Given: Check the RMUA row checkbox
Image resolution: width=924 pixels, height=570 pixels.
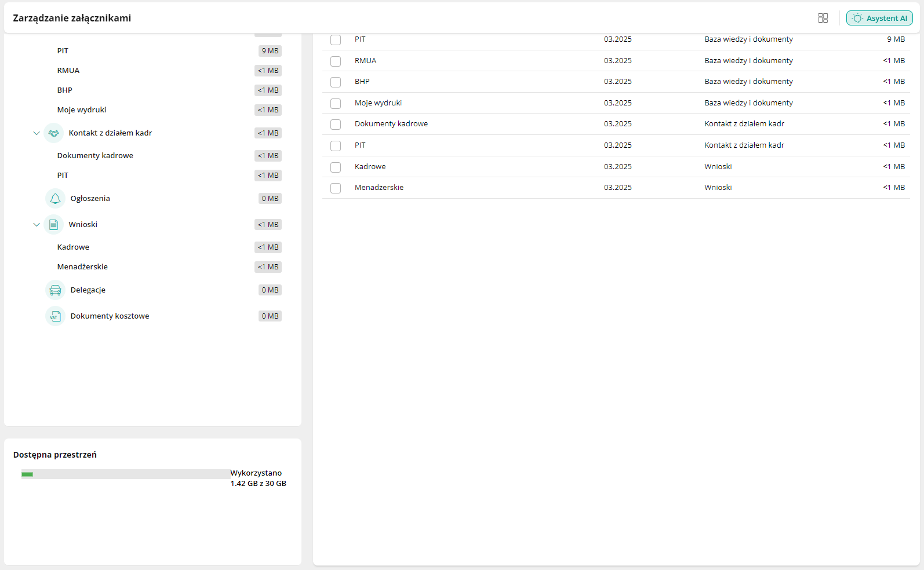Looking at the screenshot, I should tap(336, 61).
